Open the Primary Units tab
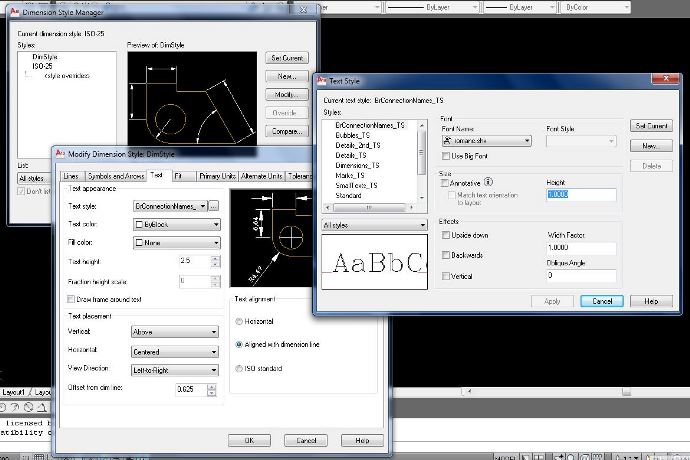The width and height of the screenshot is (690, 460). pyautogui.click(x=217, y=176)
